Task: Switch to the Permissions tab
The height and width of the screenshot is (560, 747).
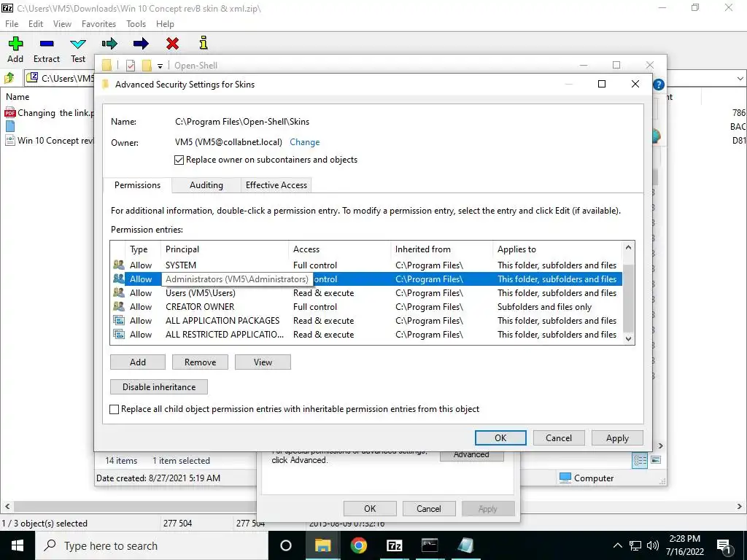Action: [137, 184]
